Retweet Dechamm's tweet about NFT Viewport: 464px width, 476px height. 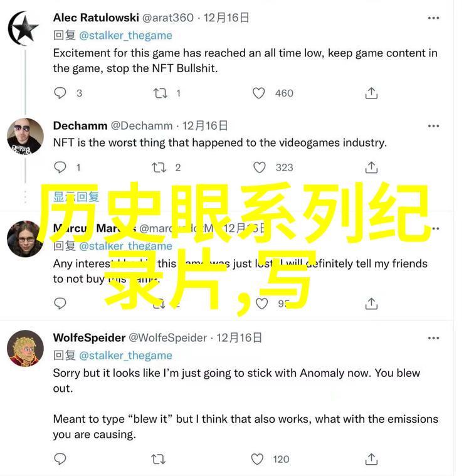click(159, 167)
